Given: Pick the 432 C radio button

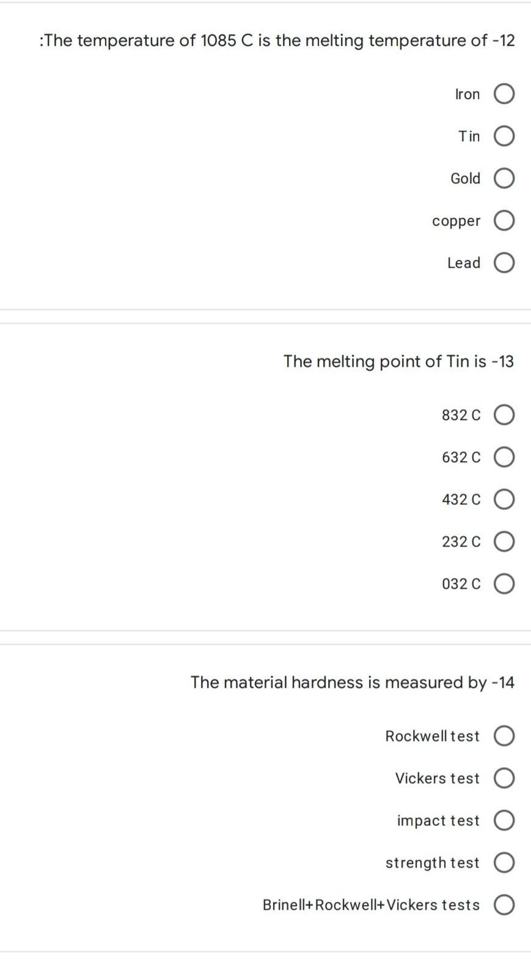Looking at the screenshot, I should pyautogui.click(x=504, y=499).
